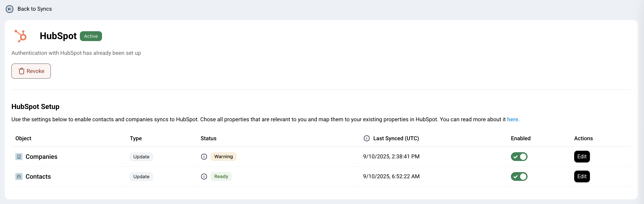
Task: Click info icon beside Ready status
Action: coord(204,176)
